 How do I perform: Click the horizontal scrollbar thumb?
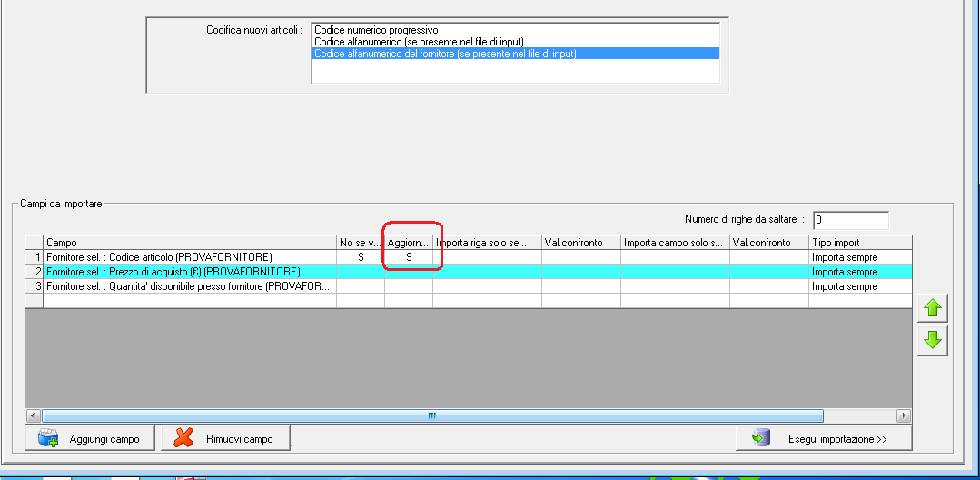coord(432,416)
